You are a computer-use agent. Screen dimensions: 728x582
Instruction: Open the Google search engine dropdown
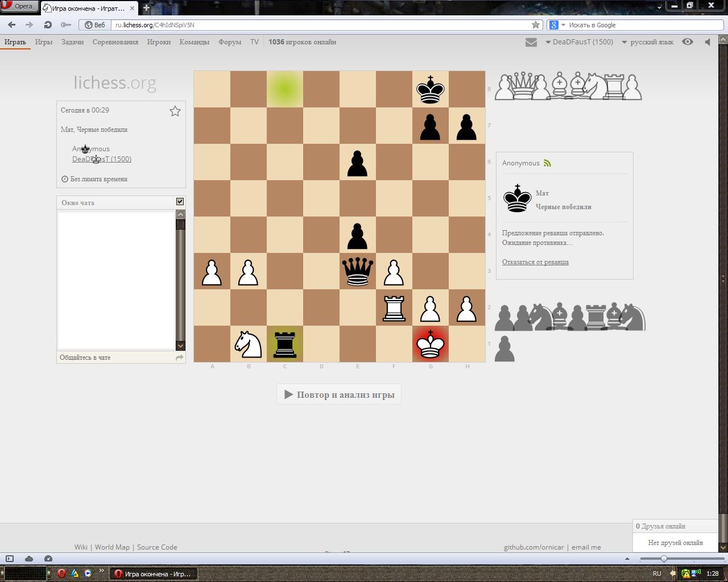coord(557,25)
